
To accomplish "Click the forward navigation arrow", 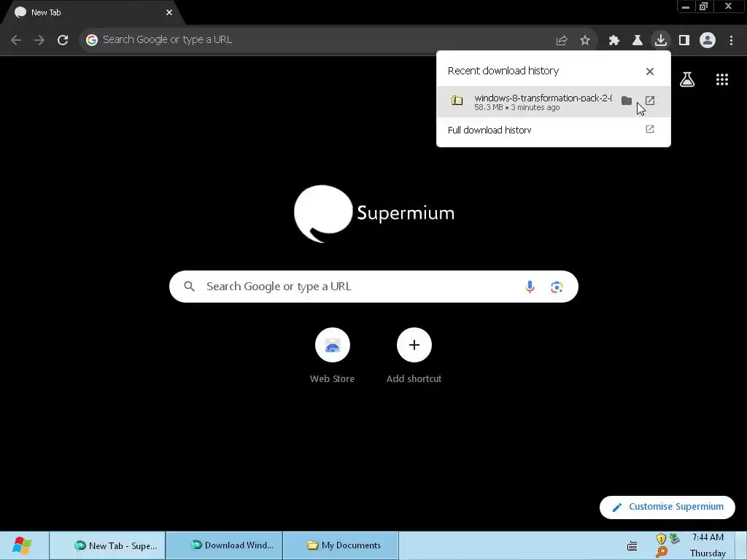I will pos(39,40).
